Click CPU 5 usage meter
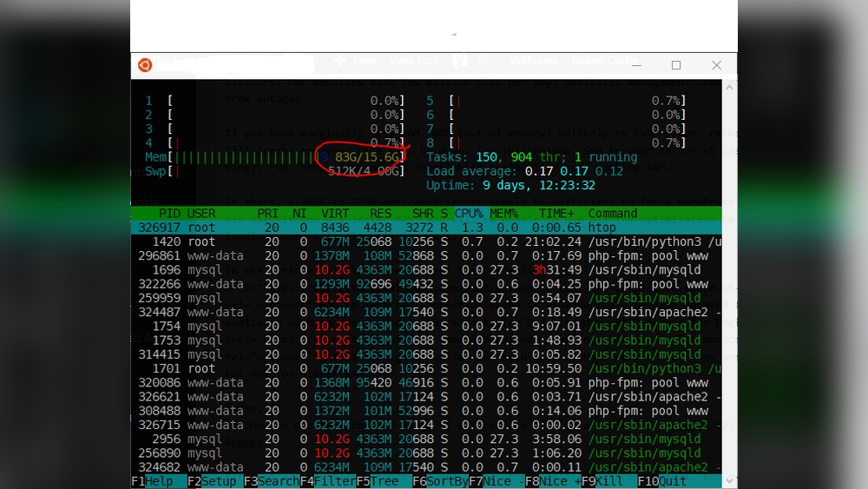 (x=556, y=101)
